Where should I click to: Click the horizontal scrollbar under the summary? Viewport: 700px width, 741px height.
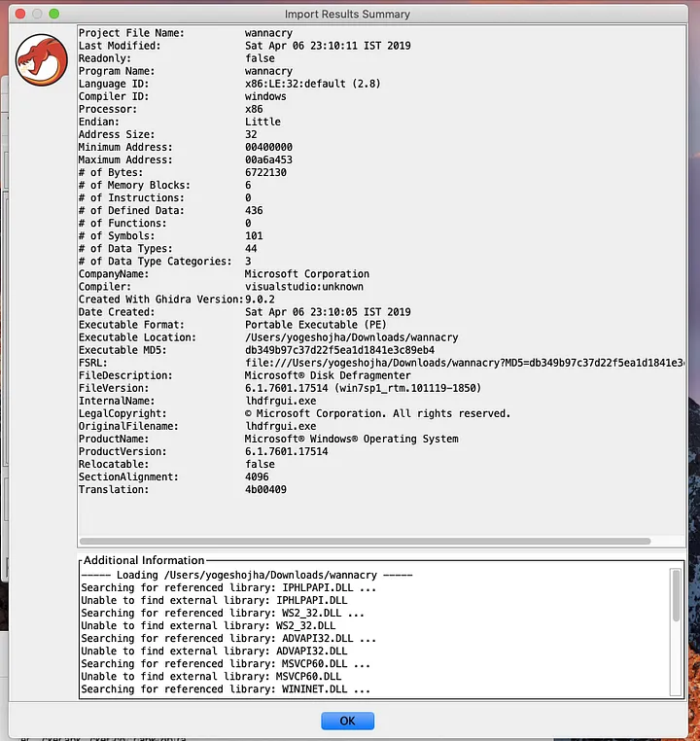tap(365, 541)
